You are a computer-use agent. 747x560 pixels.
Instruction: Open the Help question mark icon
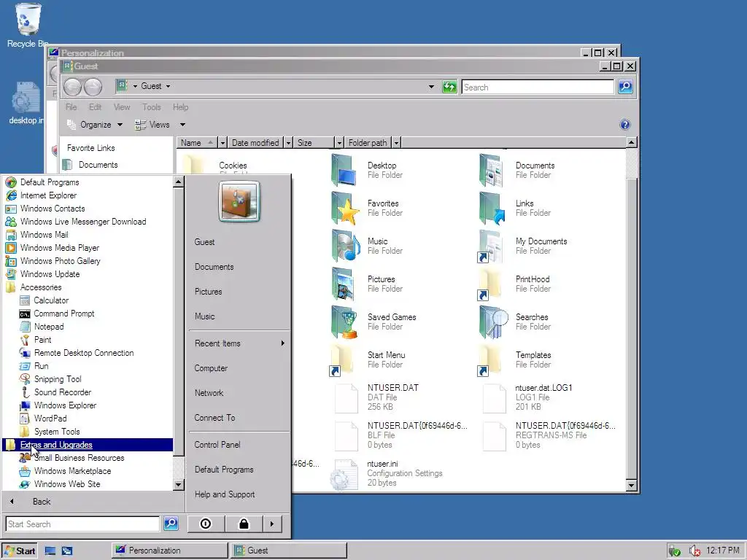625,125
